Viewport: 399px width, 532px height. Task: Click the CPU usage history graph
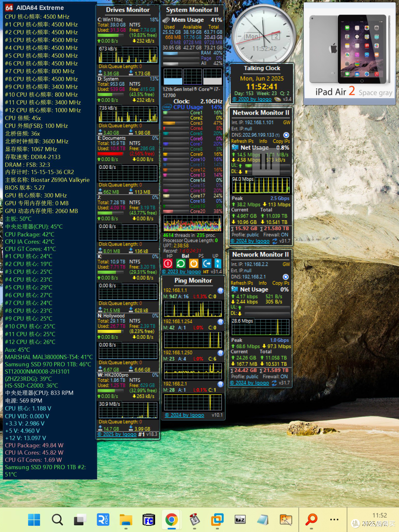pyautogui.click(x=192, y=223)
